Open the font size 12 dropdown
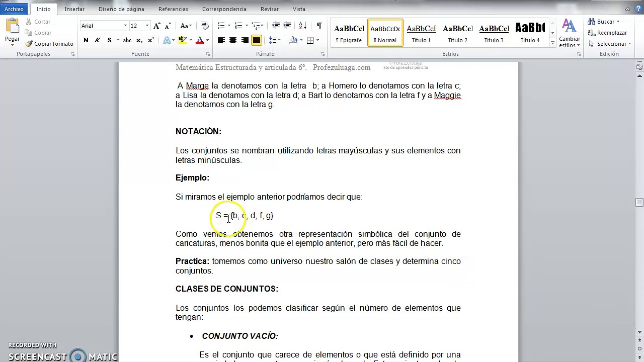The height and width of the screenshot is (362, 644). (x=147, y=26)
